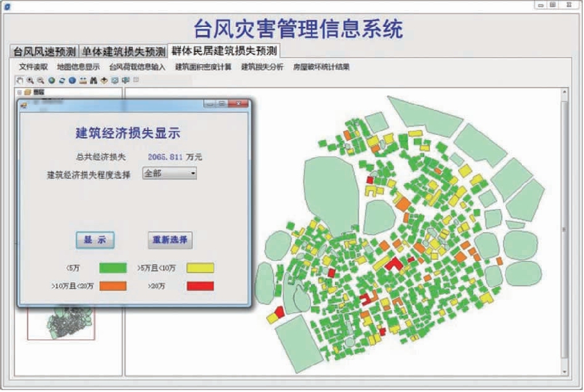Select the binoculars find tool
The width and height of the screenshot is (584, 392).
[x=93, y=81]
